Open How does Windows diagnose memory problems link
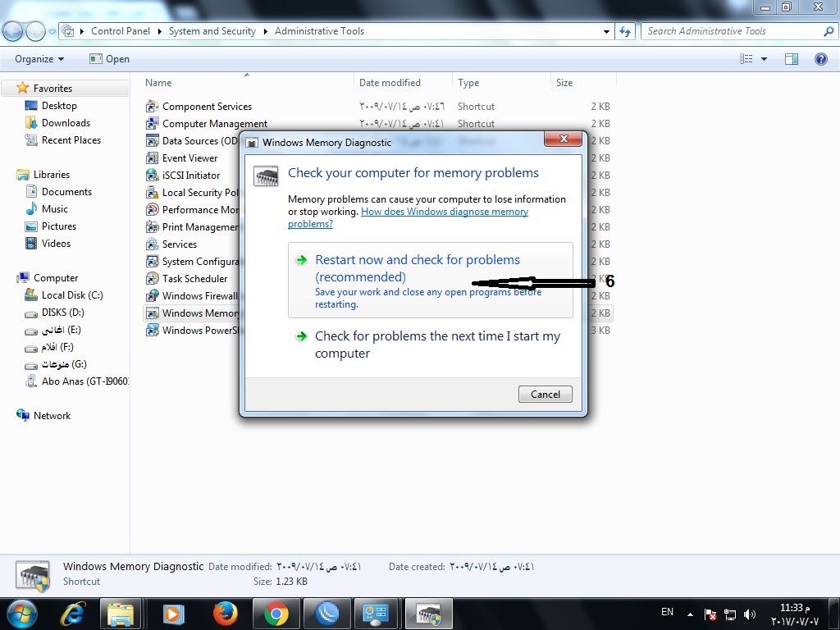 (x=408, y=217)
